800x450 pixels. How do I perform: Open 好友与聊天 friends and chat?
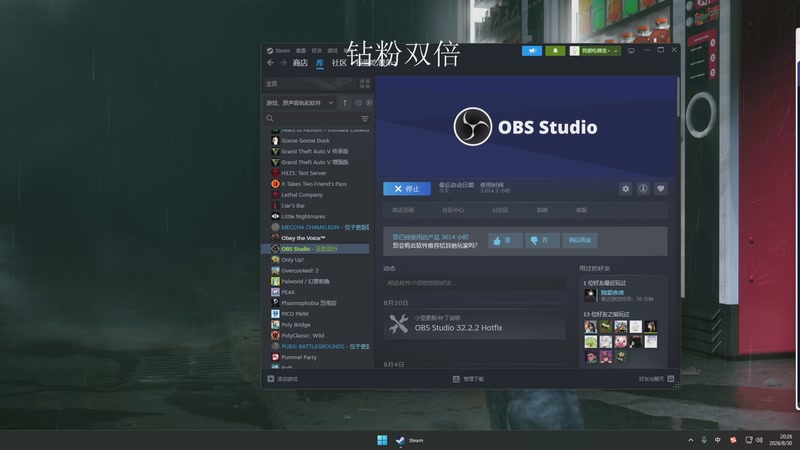click(656, 379)
